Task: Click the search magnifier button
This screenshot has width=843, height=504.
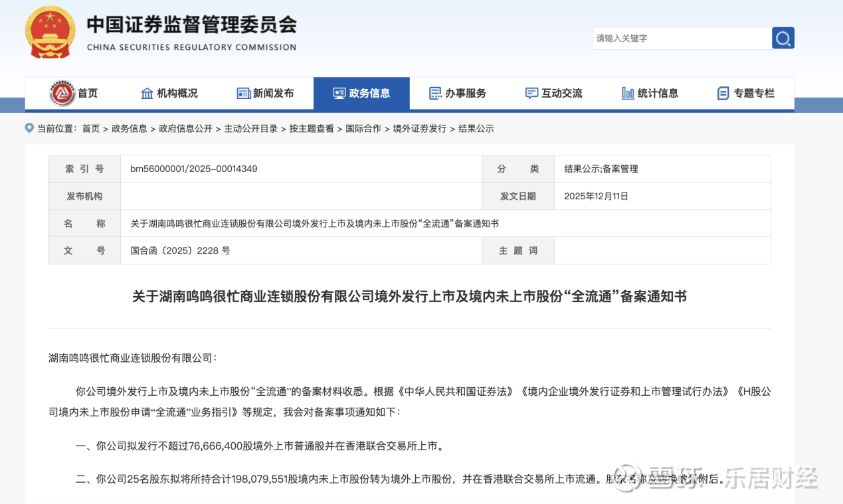Action: coord(783,38)
